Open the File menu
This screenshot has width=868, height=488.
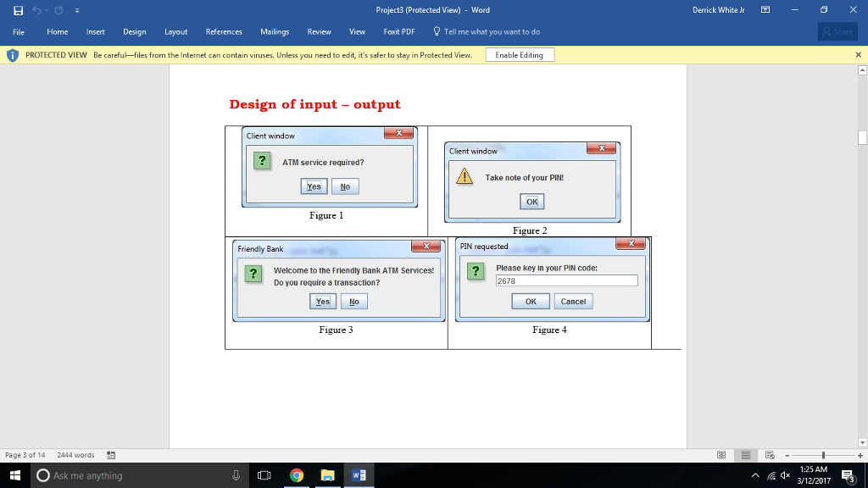coord(18,31)
